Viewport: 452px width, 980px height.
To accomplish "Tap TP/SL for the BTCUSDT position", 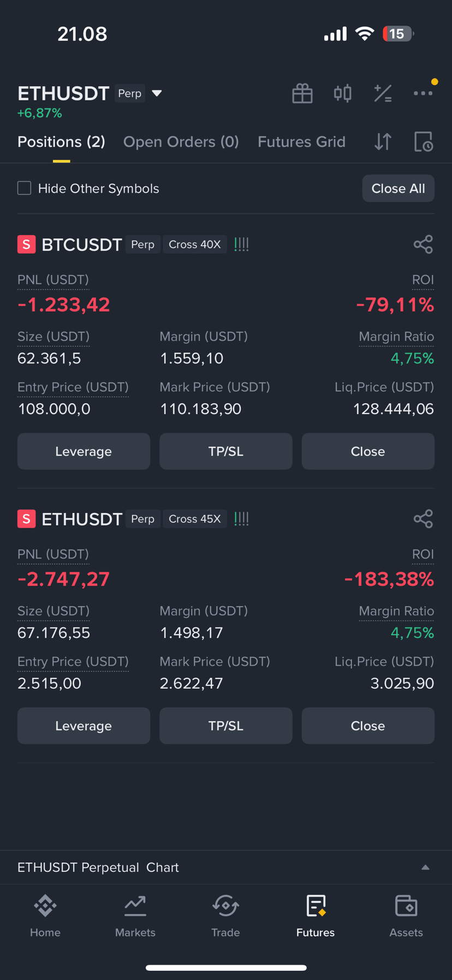I will pos(226,451).
